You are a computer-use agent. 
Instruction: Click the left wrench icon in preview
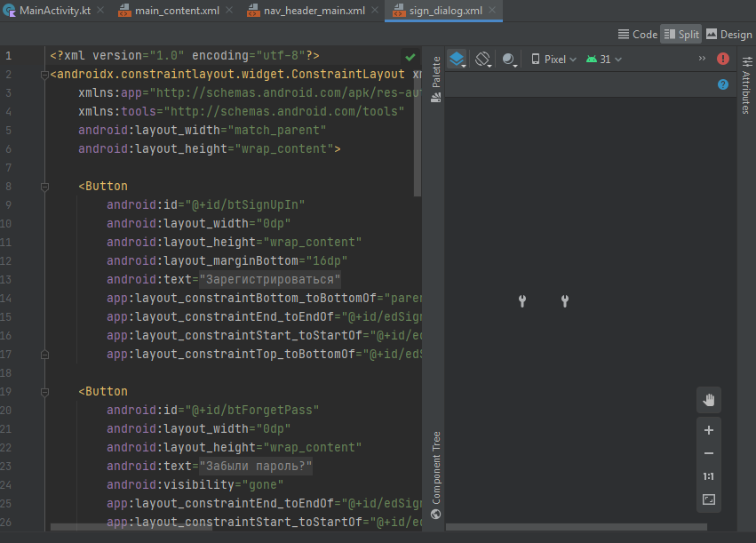tap(522, 301)
